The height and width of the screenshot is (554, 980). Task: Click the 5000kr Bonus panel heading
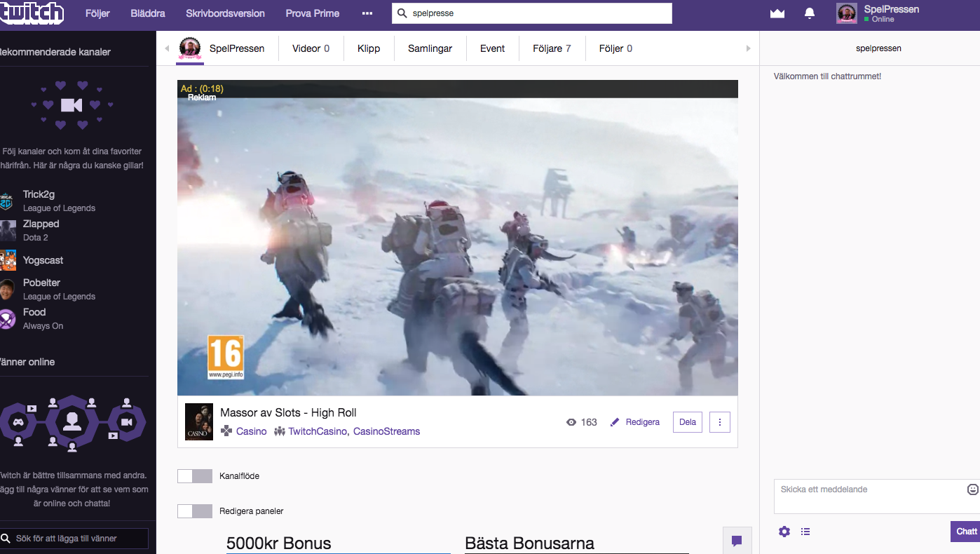coord(279,543)
